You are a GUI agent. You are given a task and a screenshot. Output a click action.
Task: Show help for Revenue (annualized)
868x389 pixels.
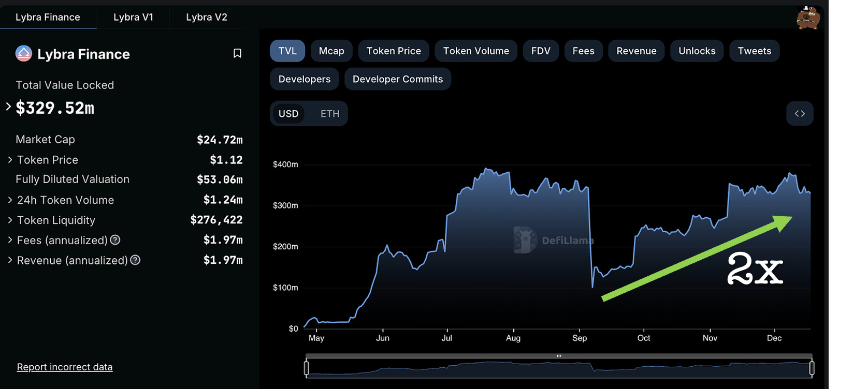(135, 260)
